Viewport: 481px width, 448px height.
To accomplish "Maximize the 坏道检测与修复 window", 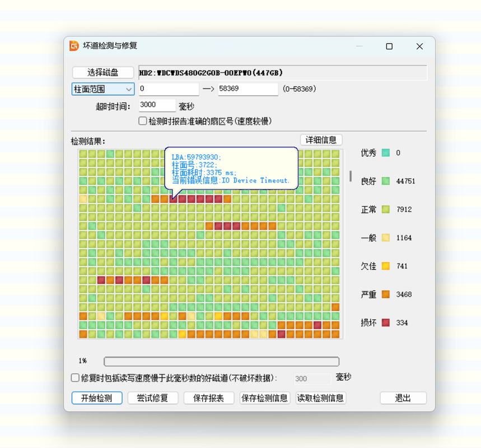I will pos(389,46).
